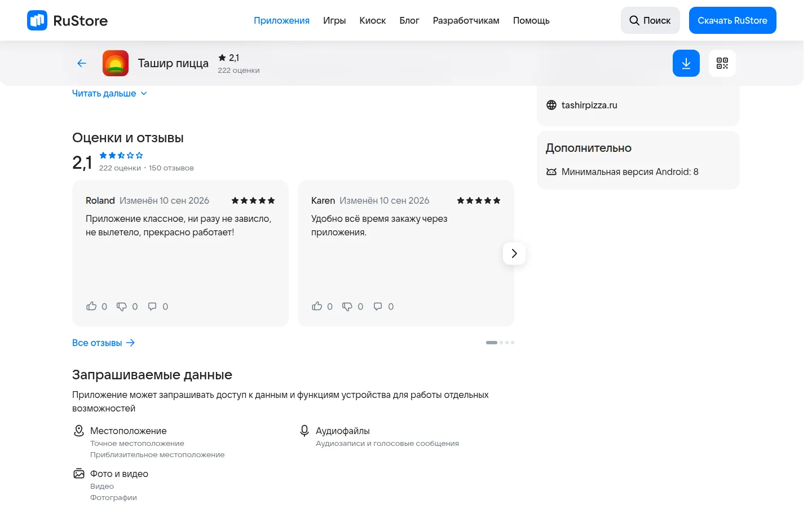
Task: Click the Дополнительно heading
Action: click(x=589, y=148)
